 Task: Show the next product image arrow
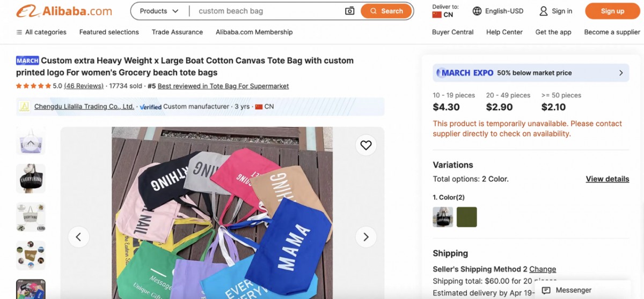coord(366,237)
